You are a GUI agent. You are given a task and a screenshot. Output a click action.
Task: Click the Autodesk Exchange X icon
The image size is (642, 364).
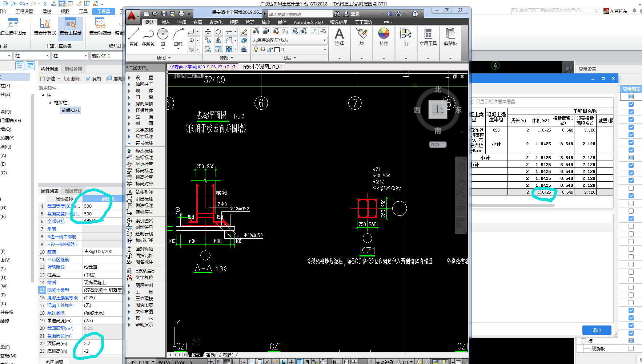(x=390, y=14)
